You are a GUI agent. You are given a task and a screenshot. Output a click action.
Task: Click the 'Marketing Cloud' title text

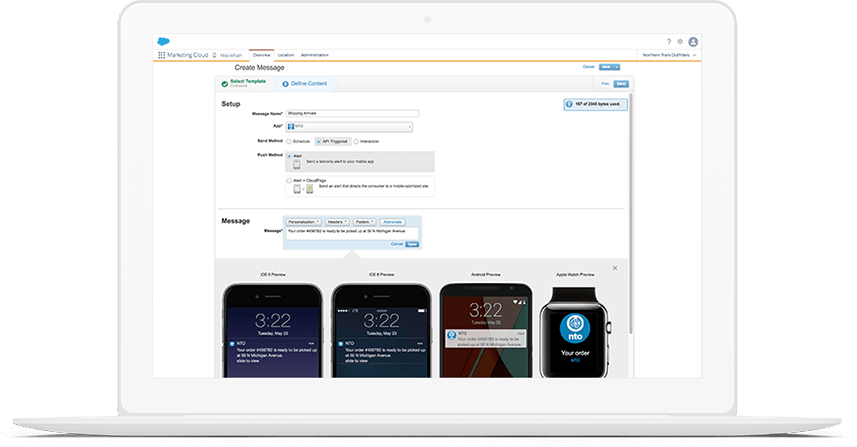[187, 55]
